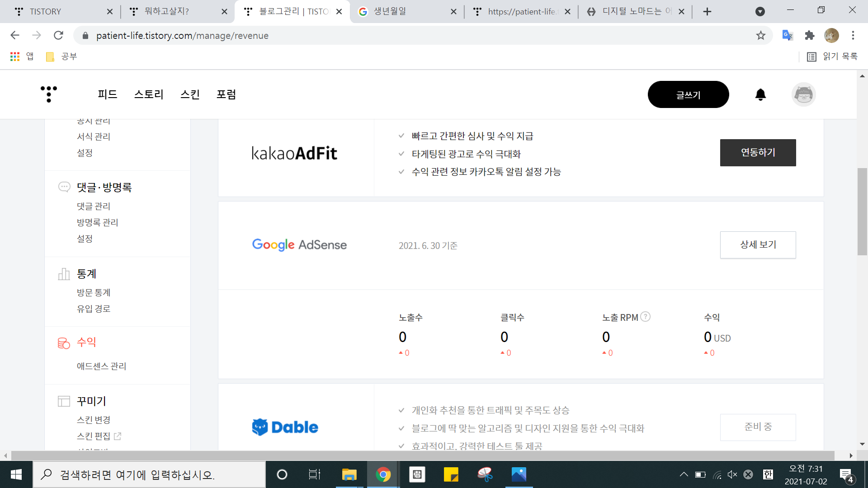The width and height of the screenshot is (868, 488).
Task: Open the 포럼 menu item
Action: tap(226, 94)
